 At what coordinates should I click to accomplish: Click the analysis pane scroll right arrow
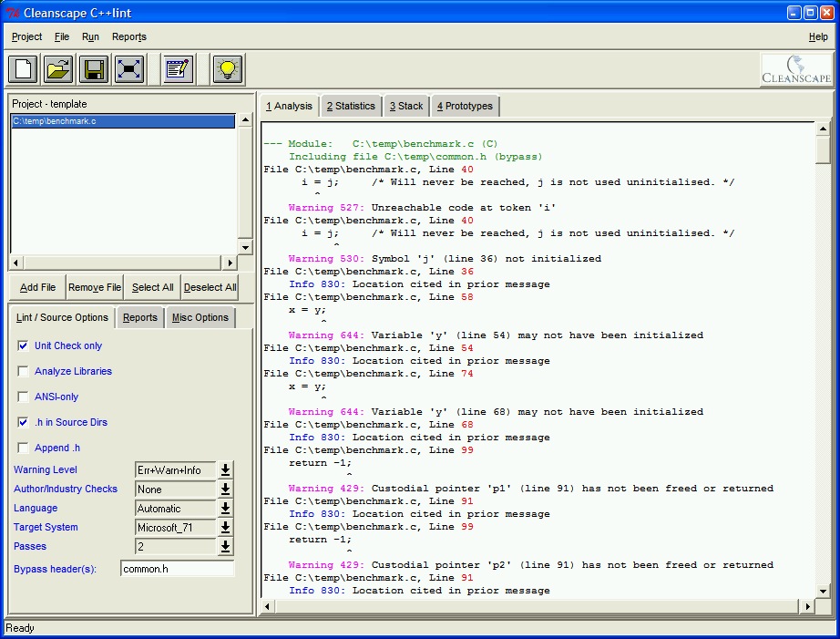pyautogui.click(x=808, y=606)
